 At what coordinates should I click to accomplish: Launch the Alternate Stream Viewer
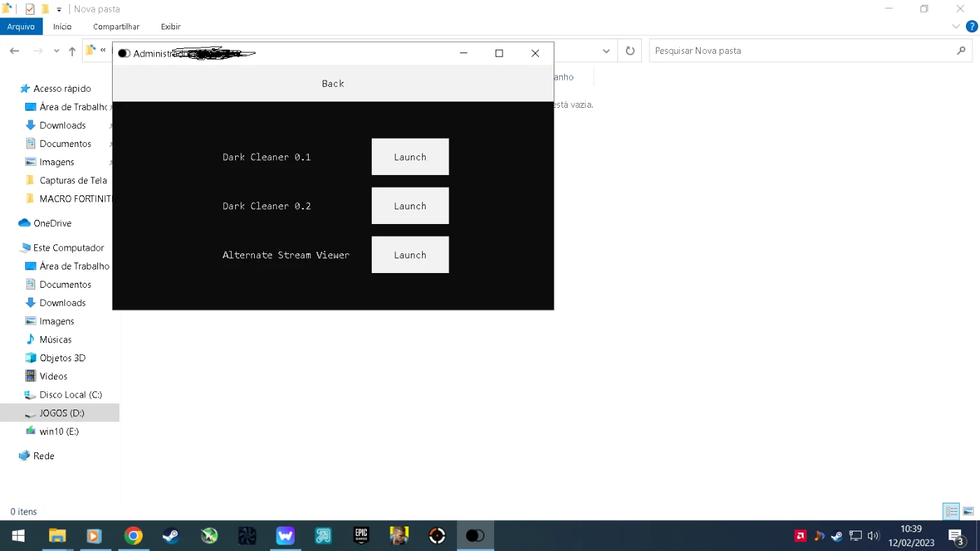(409, 255)
